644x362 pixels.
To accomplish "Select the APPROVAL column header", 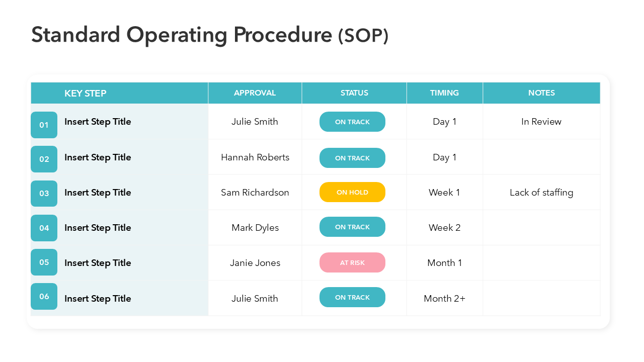I will click(255, 93).
